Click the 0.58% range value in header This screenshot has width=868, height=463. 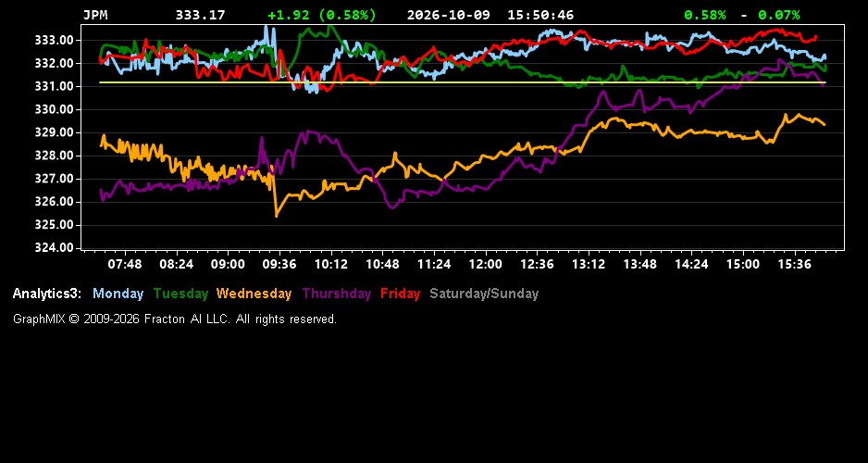[x=705, y=16]
